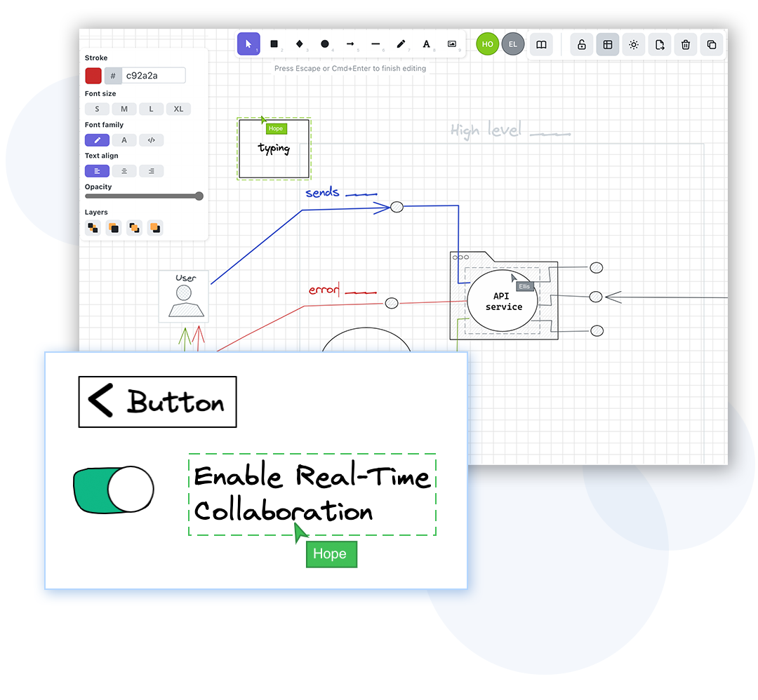The image size is (758, 700).
Task: Switch theme with the sun icon
Action: pos(634,45)
